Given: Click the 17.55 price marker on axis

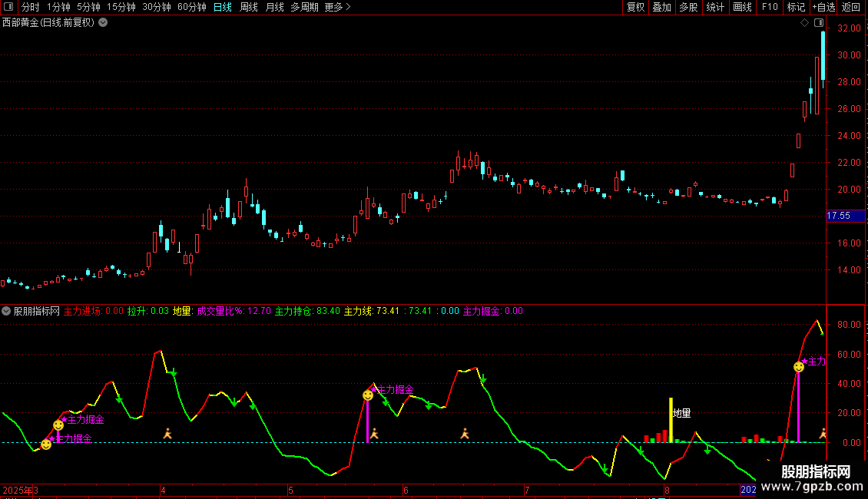Looking at the screenshot, I should point(845,216).
